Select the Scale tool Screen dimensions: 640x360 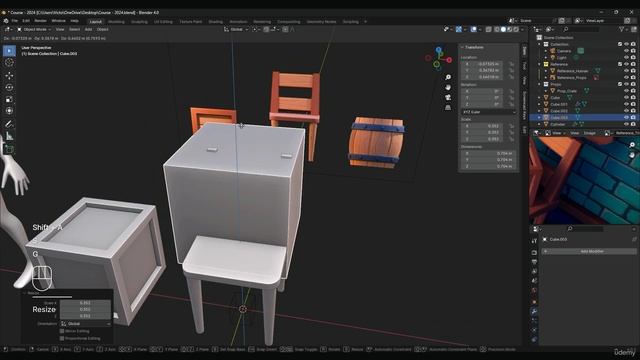(x=9, y=99)
